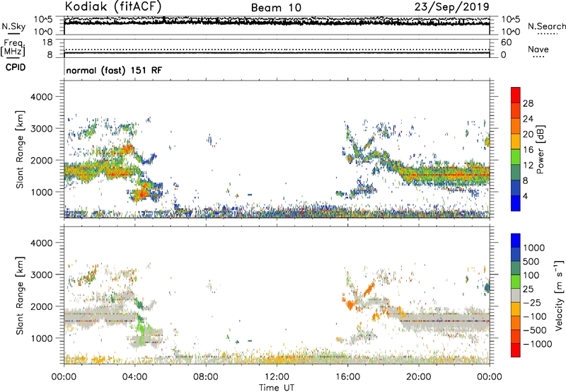
Task: Click the Kodiak (fitACF) title text
Action: click(x=113, y=6)
